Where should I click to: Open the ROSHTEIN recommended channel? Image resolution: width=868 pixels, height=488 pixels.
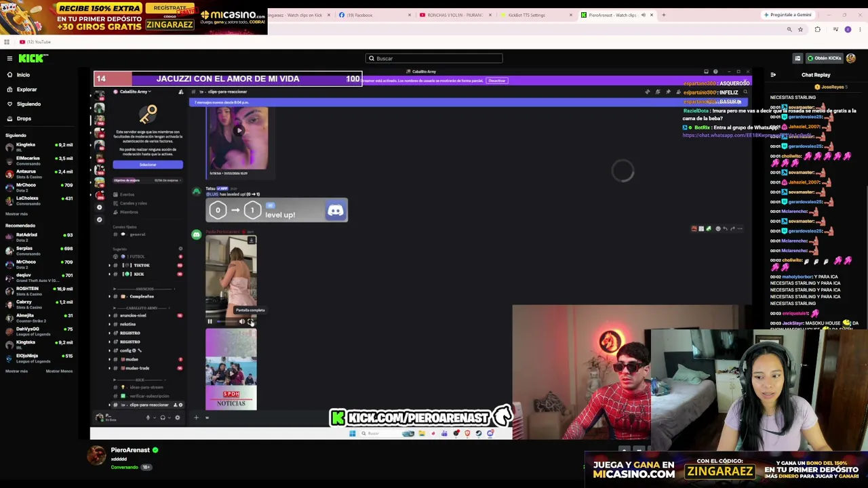pyautogui.click(x=39, y=291)
